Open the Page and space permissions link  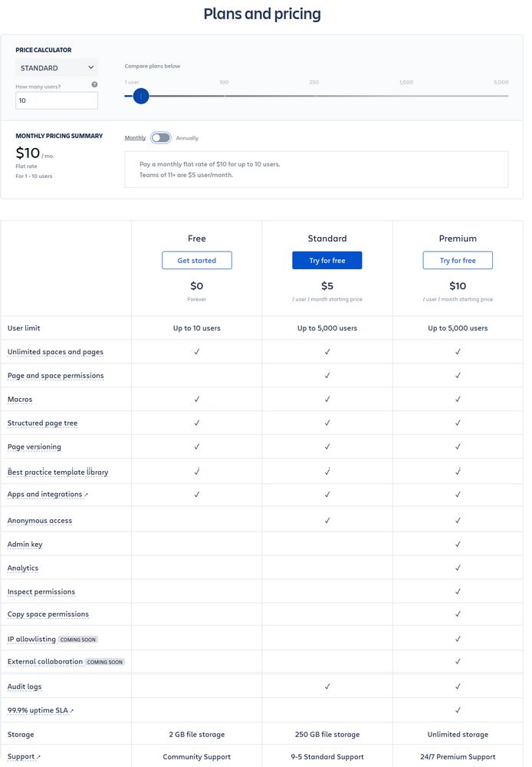tap(55, 376)
